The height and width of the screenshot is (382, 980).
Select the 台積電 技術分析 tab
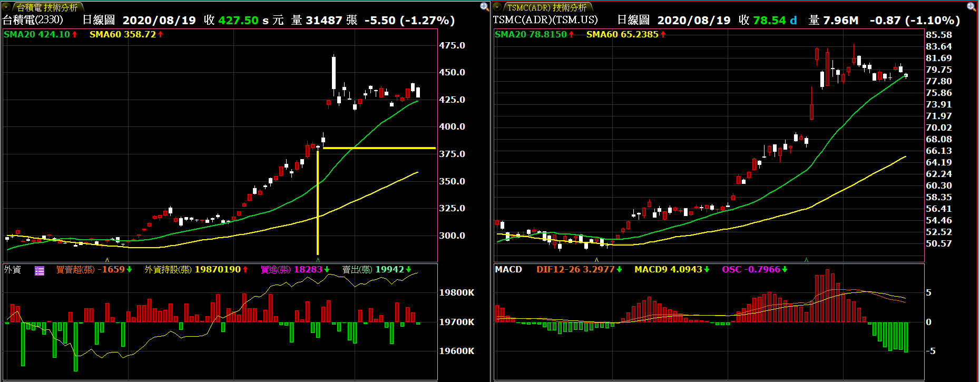[47, 7]
